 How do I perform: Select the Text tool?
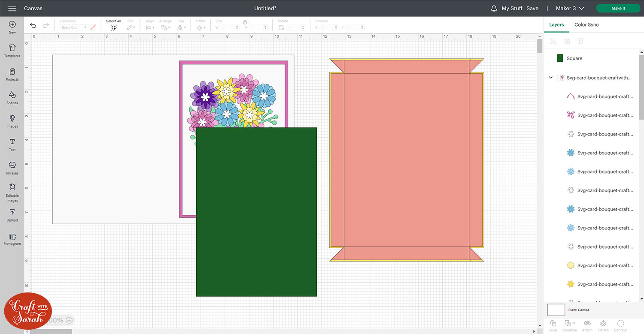point(12,142)
